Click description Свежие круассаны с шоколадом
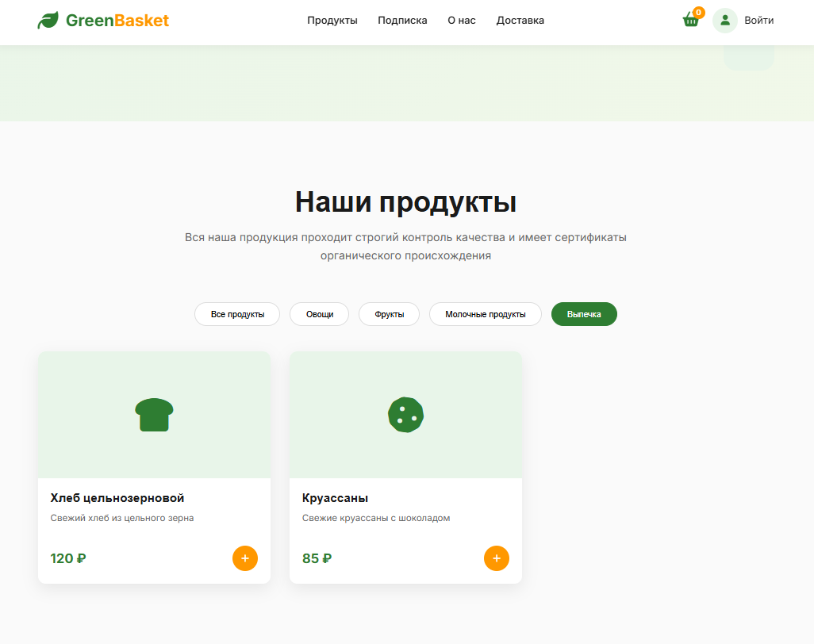814x644 pixels. coord(376,518)
